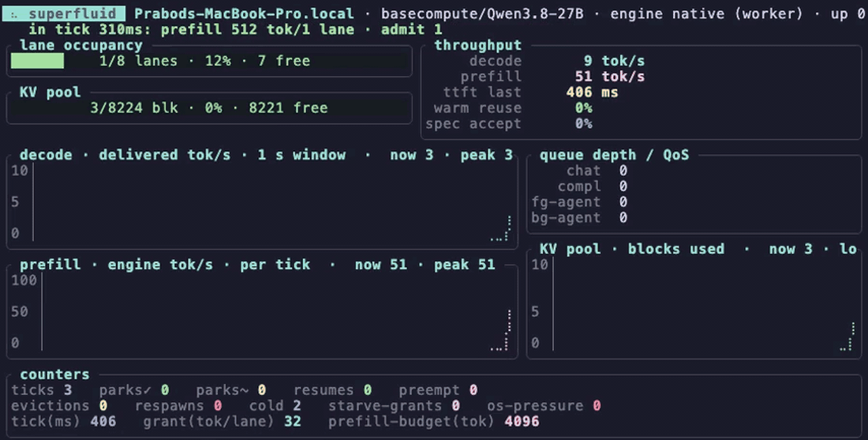Click the parks~ 0 counter
868x440 pixels.
231,390
